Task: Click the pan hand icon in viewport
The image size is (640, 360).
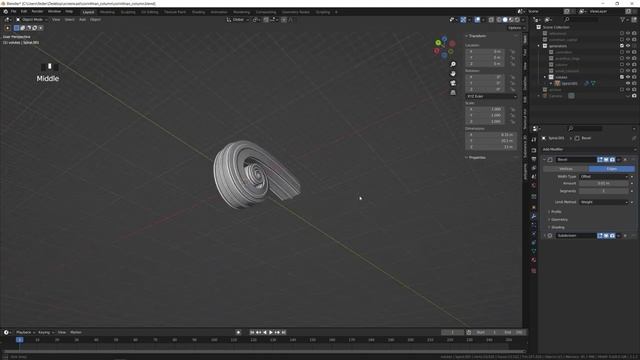Action: [453, 74]
